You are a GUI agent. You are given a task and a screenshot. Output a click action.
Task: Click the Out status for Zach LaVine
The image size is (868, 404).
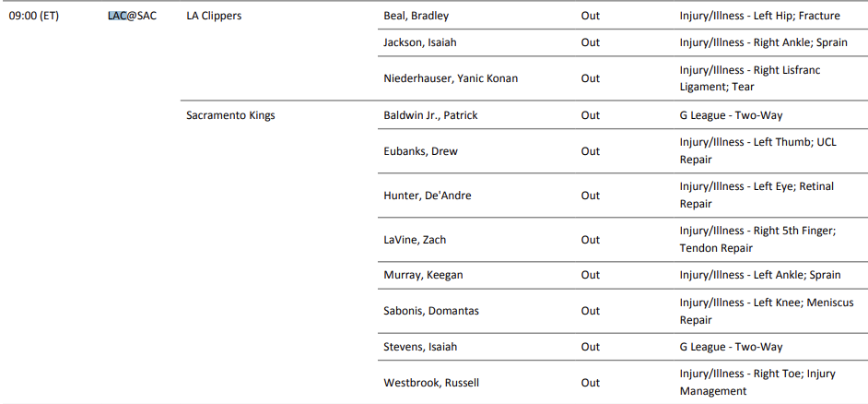590,240
